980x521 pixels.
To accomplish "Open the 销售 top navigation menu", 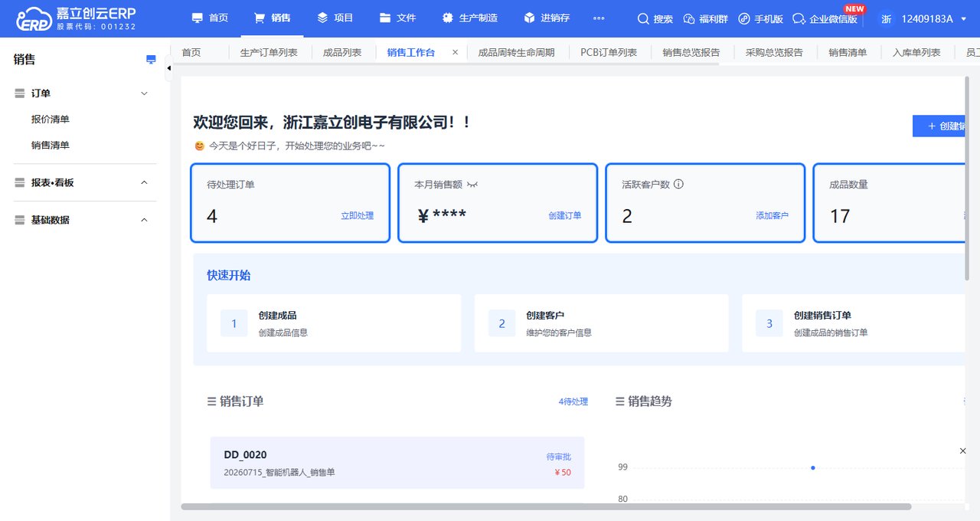I will click(272, 18).
